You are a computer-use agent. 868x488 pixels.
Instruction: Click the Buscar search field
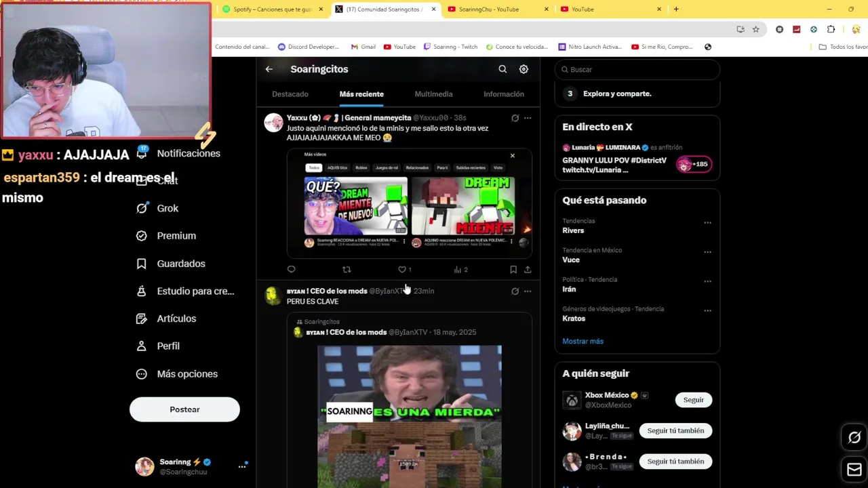point(637,69)
